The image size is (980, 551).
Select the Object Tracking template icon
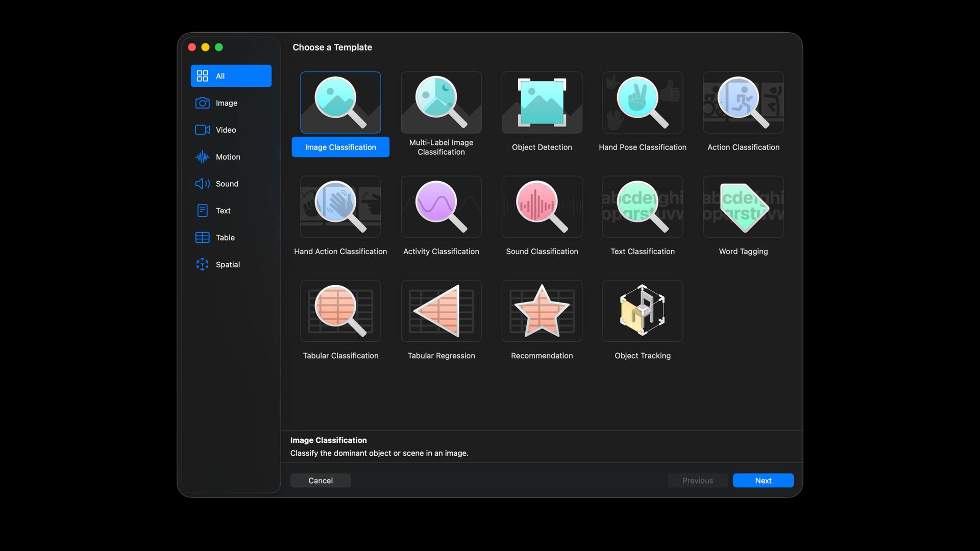[x=642, y=311]
